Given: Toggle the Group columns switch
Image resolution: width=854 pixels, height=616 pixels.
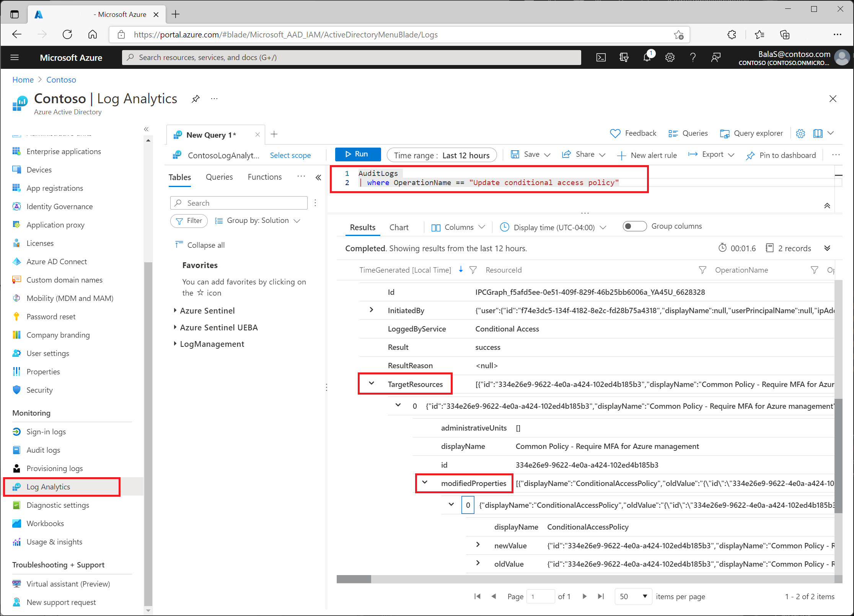Looking at the screenshot, I should pyautogui.click(x=634, y=226).
